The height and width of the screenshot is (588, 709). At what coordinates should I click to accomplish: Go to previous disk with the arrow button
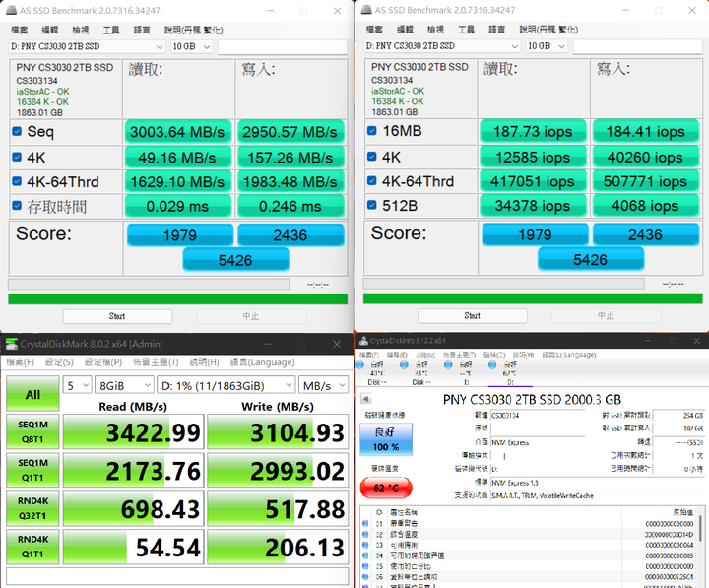coord(366,399)
